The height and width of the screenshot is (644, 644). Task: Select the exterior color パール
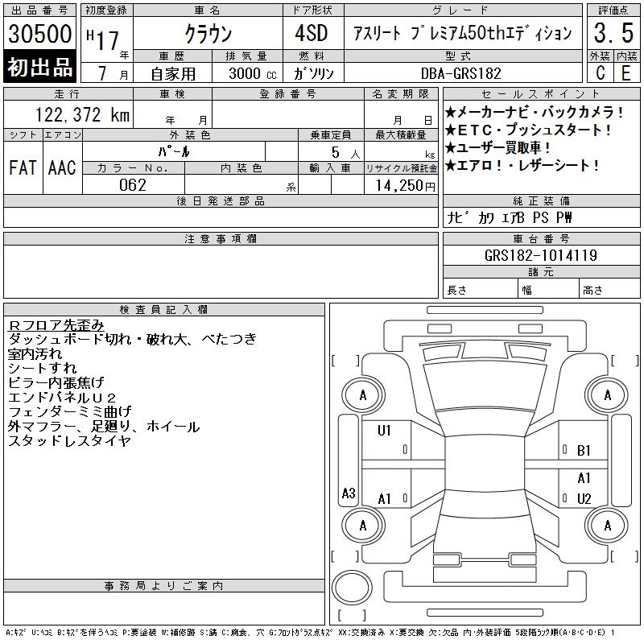[174, 151]
